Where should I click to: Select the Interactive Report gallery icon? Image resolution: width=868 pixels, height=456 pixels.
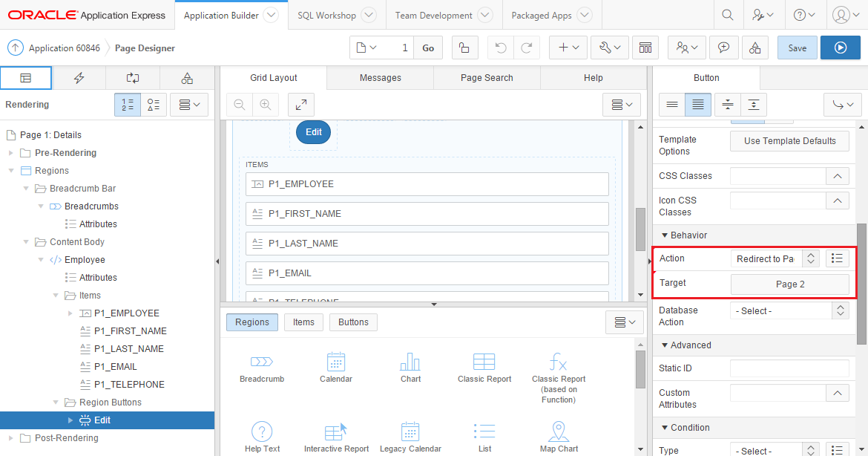336,436
